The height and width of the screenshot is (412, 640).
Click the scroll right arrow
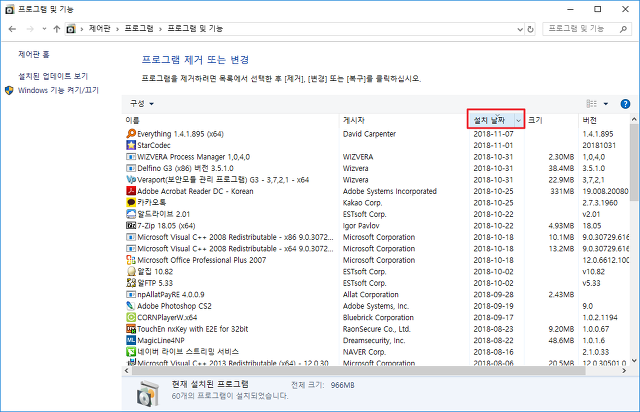pyautogui.click(x=624, y=371)
